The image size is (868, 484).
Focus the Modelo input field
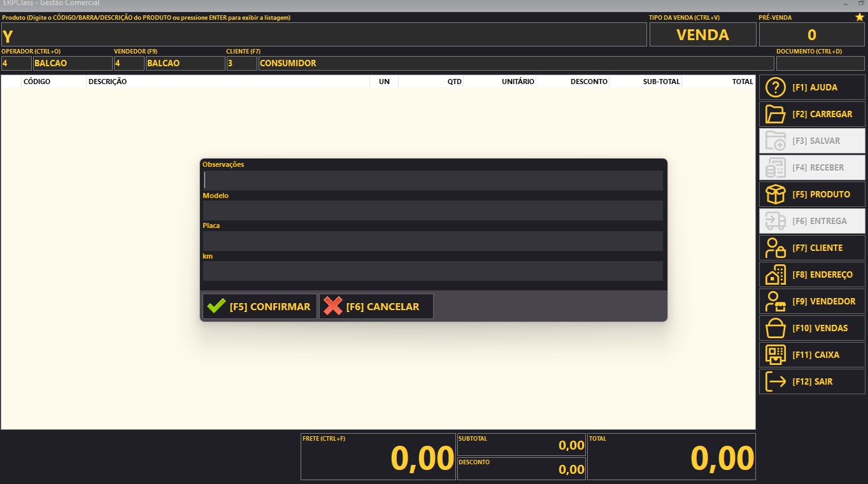[x=433, y=211]
